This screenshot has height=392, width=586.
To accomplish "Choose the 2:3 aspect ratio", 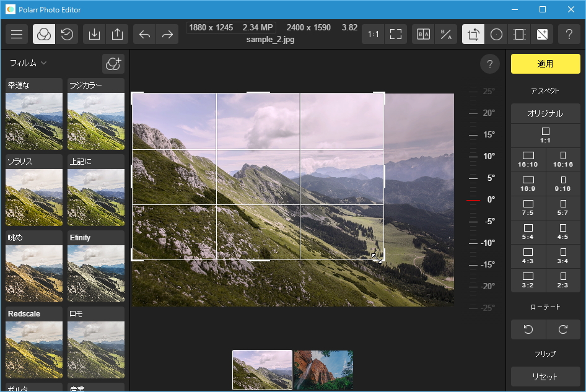I will coord(563,281).
